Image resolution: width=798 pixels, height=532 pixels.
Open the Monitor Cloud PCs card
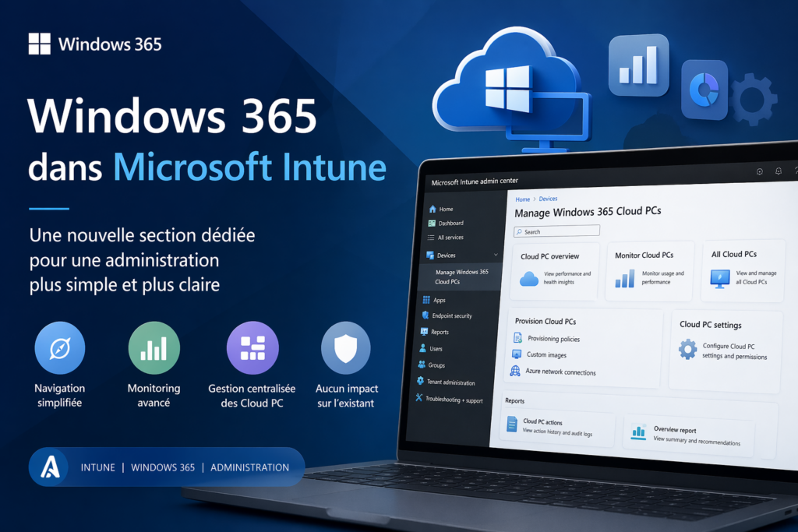click(649, 271)
